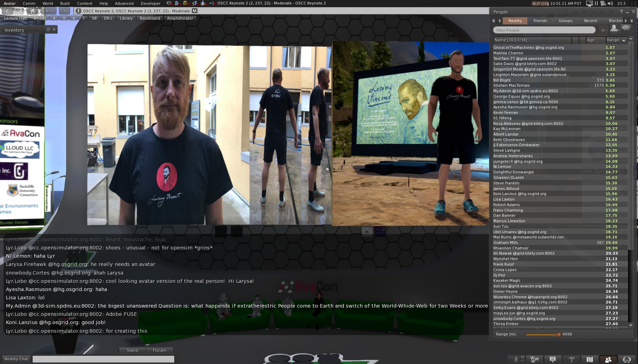Open the World Map toolbar icon
638x364 pixels.
(589, 359)
